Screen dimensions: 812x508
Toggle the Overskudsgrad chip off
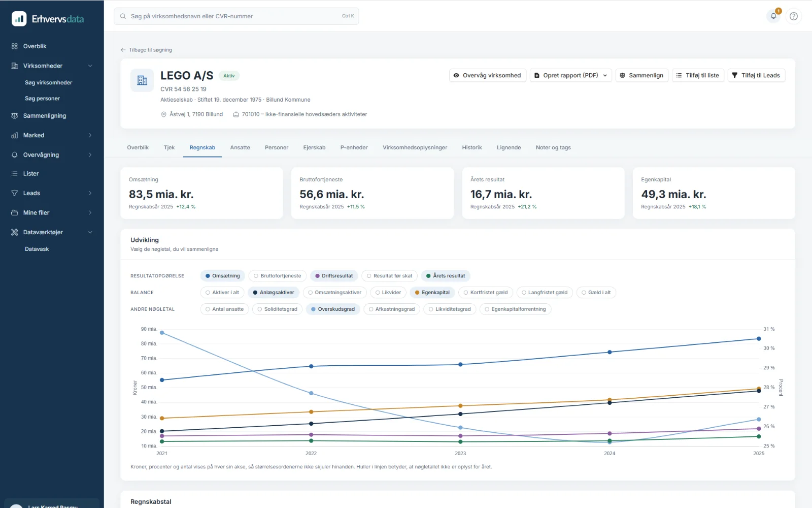point(333,309)
